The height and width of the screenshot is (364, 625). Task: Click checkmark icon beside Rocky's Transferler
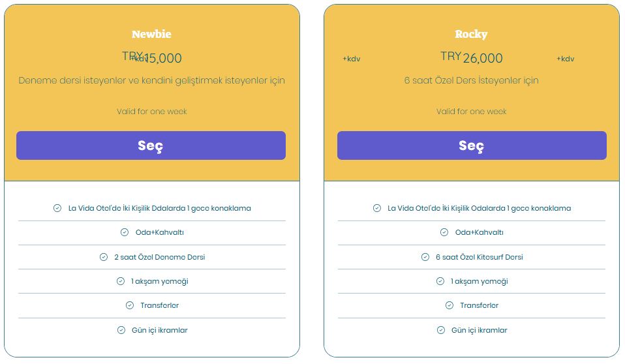450,305
